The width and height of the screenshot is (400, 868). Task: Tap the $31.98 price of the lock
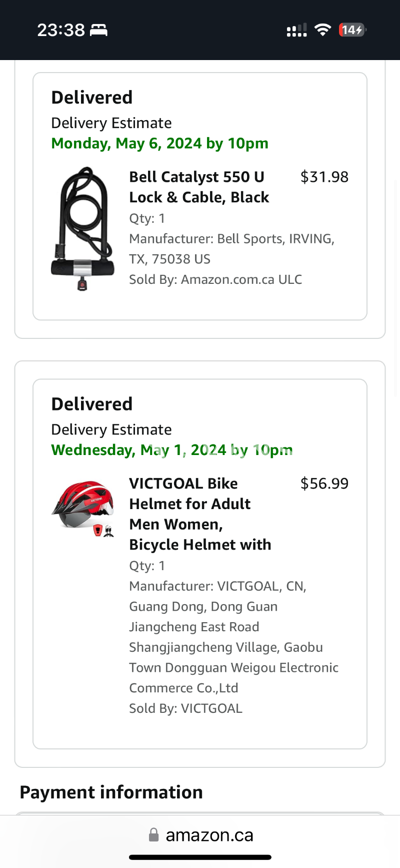click(324, 177)
